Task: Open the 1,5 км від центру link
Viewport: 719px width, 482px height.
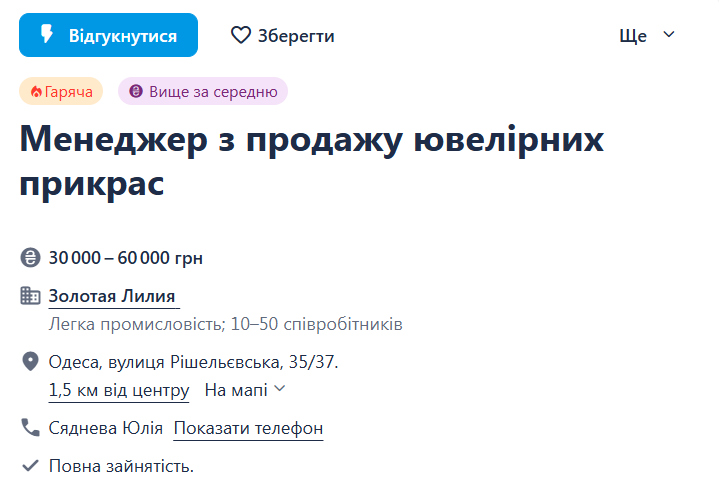Action: click(119, 390)
